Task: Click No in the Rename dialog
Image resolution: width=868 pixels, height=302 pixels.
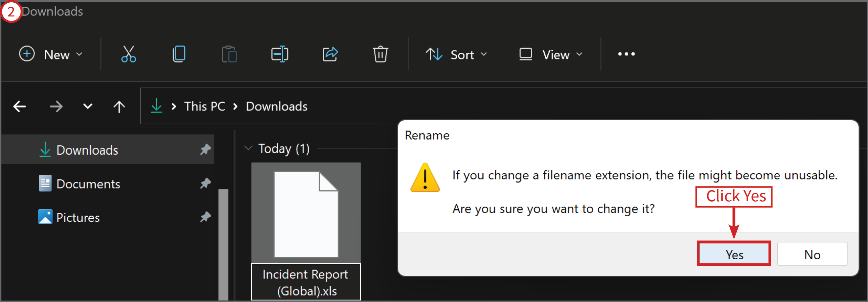Action: tap(812, 254)
